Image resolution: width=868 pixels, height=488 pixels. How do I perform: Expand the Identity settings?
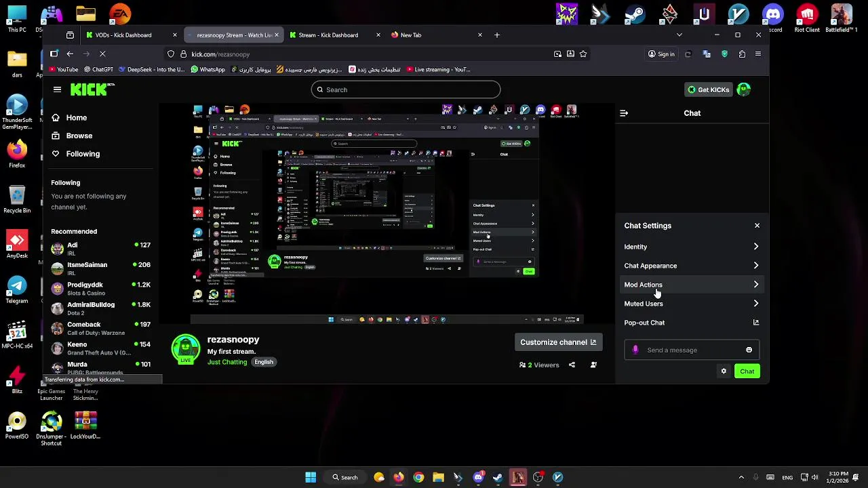(692, 247)
